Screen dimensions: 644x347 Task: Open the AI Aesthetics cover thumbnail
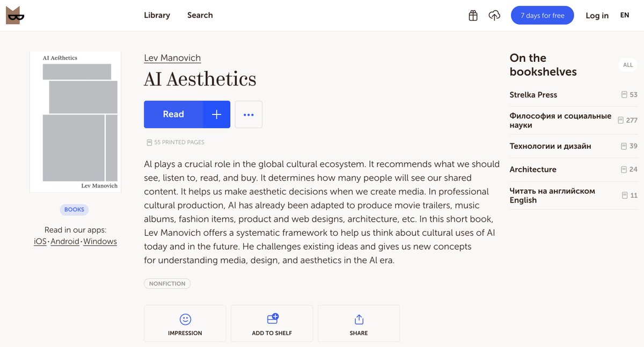[x=76, y=121]
